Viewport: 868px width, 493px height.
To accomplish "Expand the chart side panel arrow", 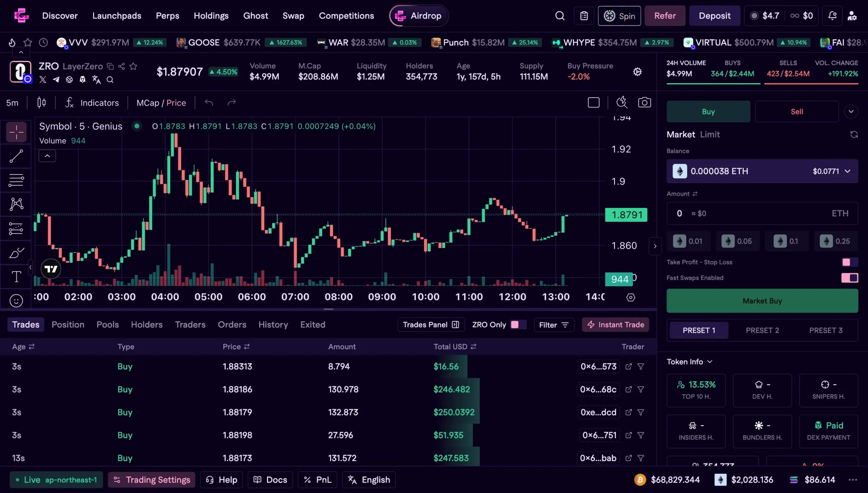I will coord(655,246).
